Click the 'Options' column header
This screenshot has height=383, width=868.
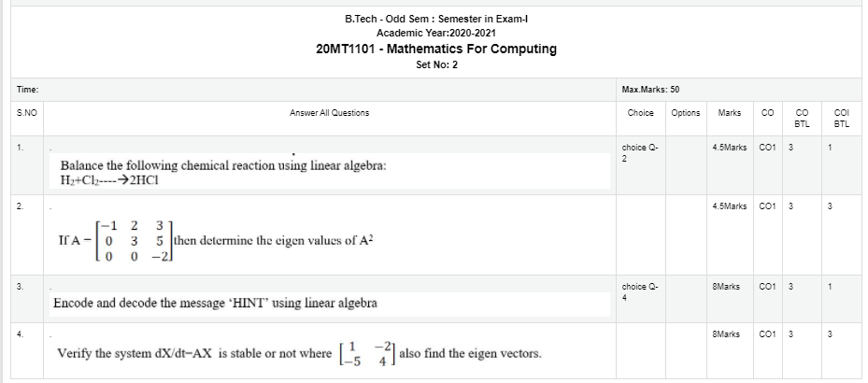click(x=686, y=113)
